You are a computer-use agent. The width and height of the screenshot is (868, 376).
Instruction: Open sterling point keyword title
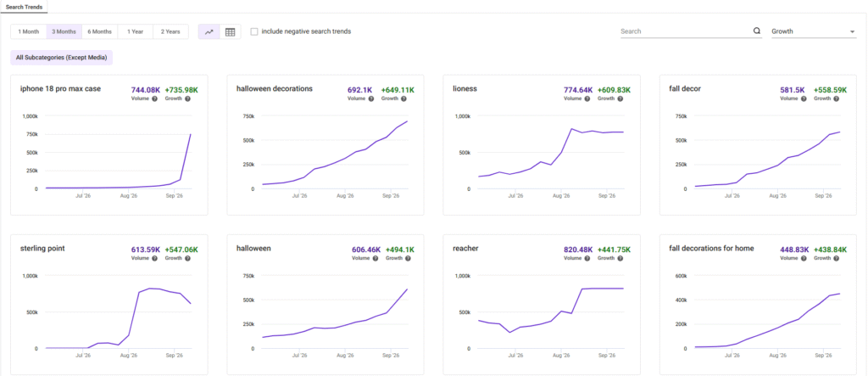coord(42,249)
